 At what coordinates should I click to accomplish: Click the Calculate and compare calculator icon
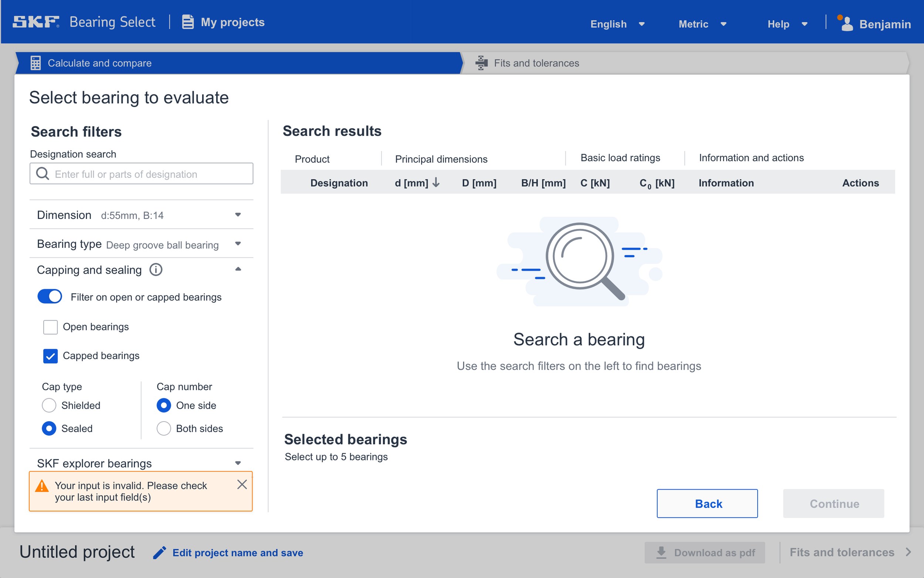(x=35, y=63)
